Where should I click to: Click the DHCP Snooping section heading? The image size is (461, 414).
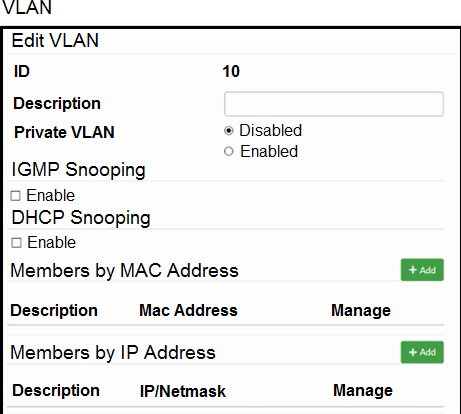[x=81, y=218]
